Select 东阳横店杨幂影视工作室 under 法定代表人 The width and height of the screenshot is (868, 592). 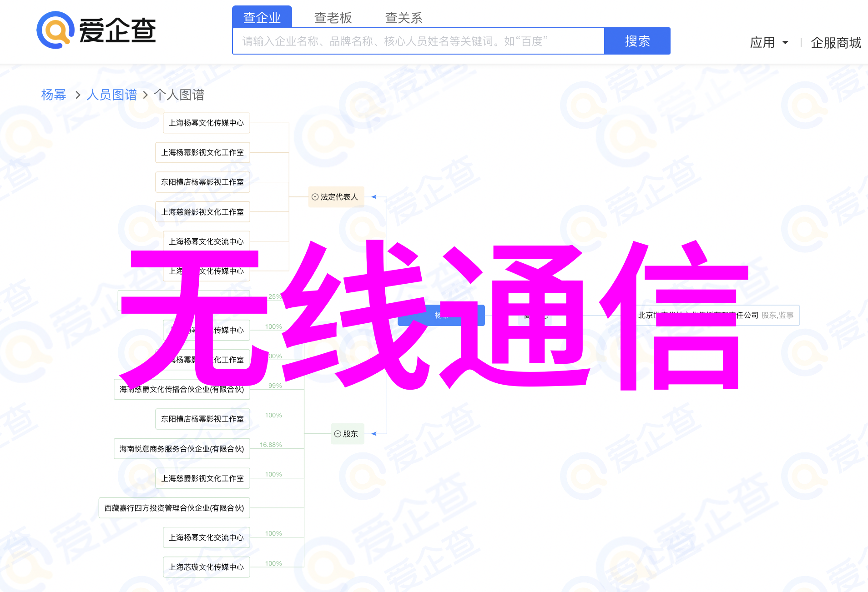click(x=202, y=182)
